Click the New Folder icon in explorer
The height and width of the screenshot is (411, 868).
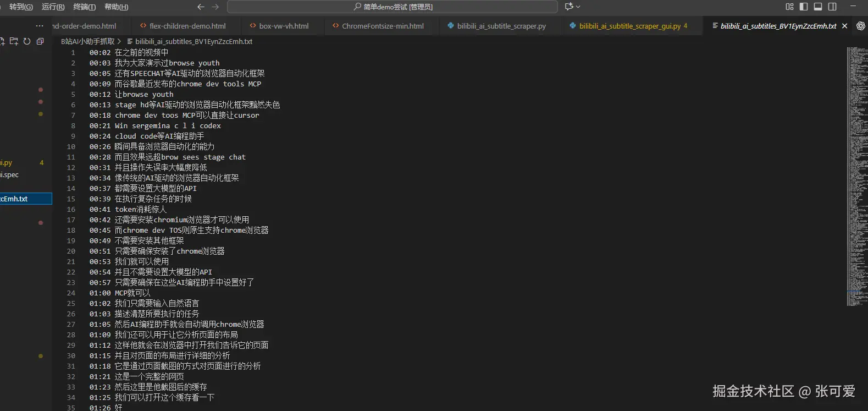click(14, 41)
